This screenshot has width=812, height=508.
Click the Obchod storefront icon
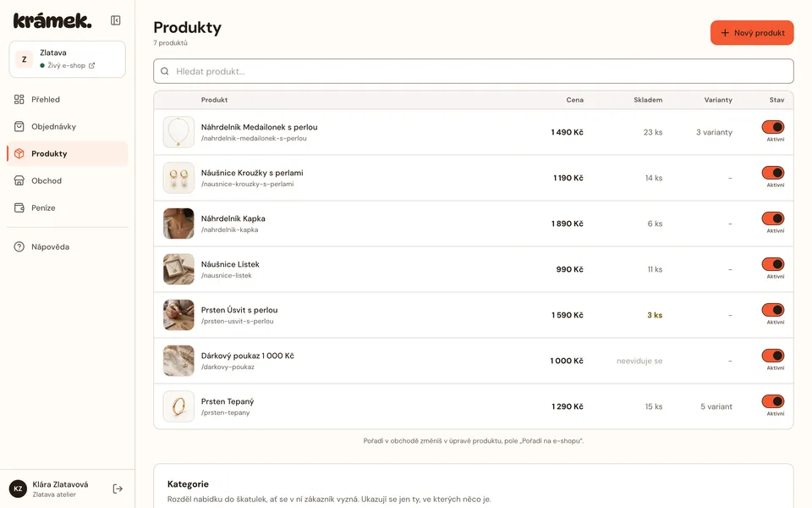click(x=19, y=180)
